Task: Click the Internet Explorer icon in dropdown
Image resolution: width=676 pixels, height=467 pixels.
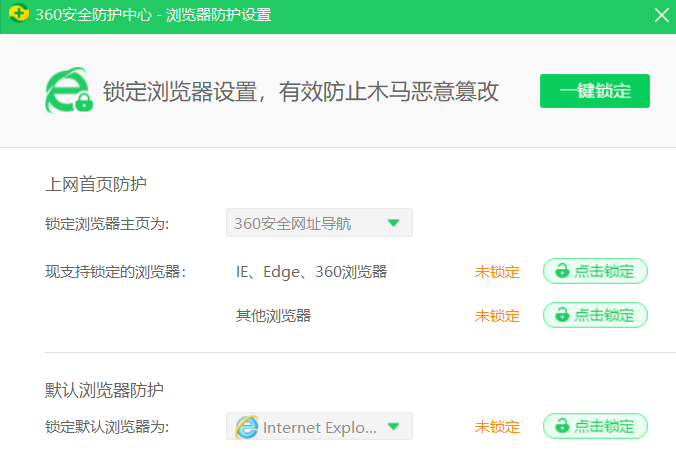Action: (x=247, y=427)
